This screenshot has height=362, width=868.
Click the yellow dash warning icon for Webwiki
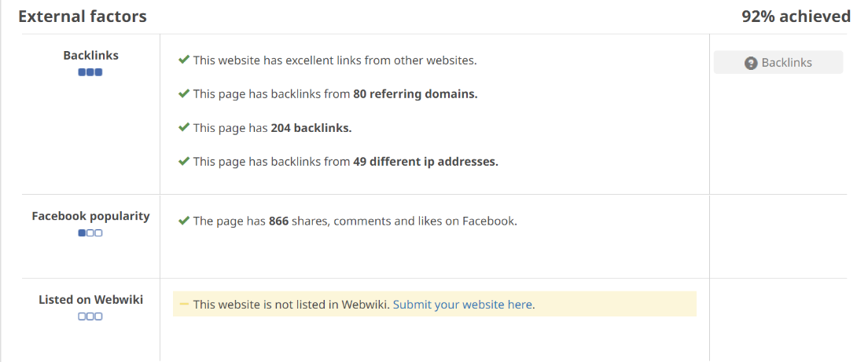point(184,304)
